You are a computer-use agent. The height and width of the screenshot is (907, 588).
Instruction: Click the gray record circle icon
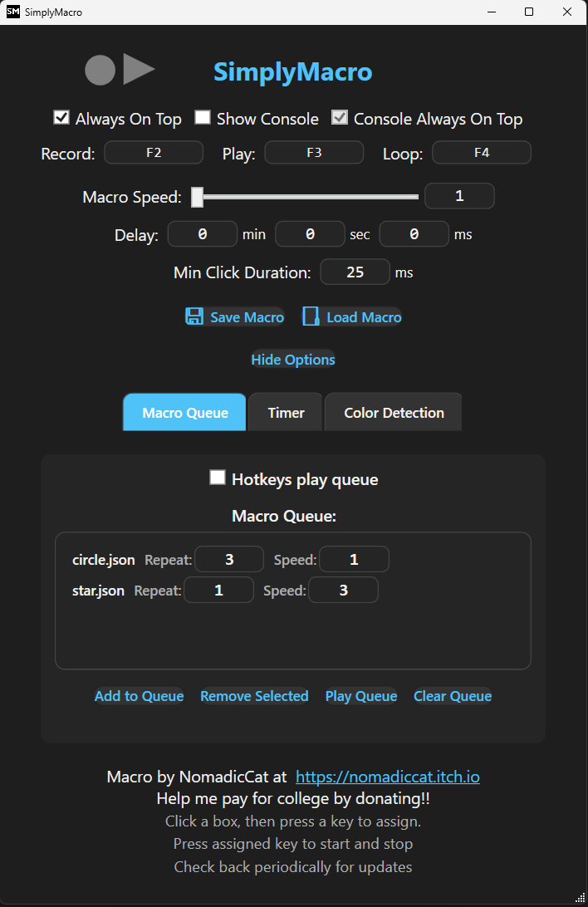(x=100, y=70)
